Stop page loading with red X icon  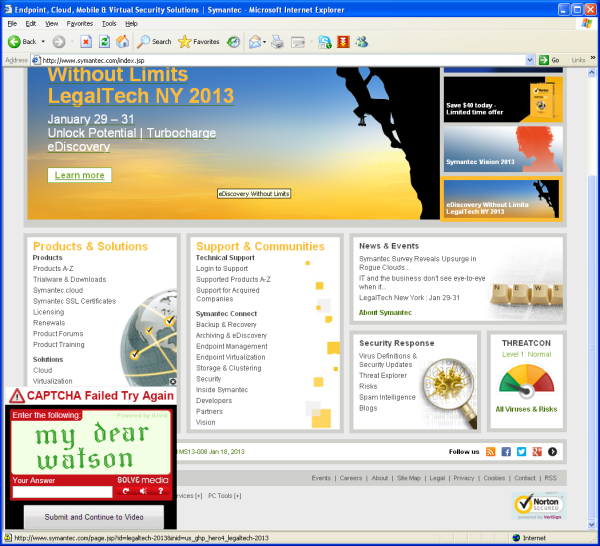point(86,41)
